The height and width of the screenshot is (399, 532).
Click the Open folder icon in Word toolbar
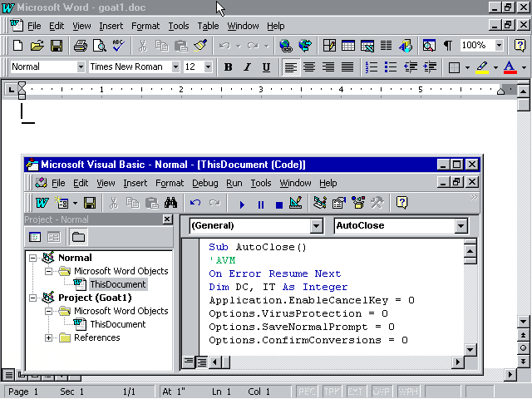(37, 45)
